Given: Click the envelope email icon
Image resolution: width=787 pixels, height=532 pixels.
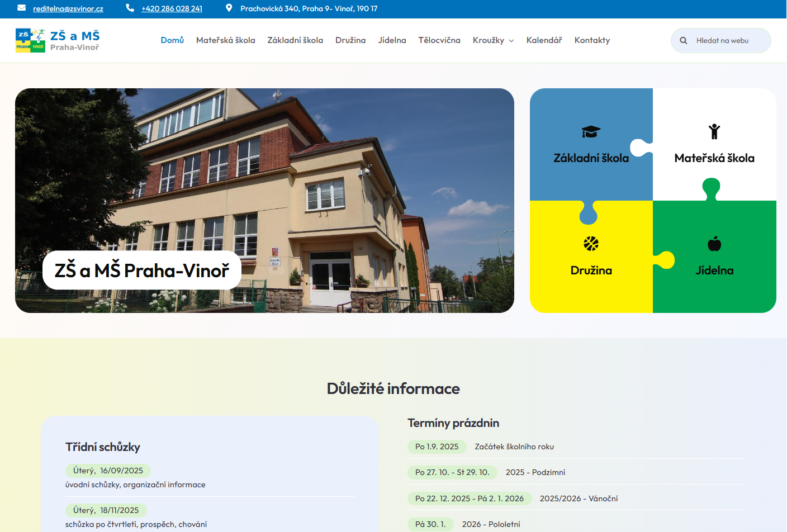Looking at the screenshot, I should (x=21, y=8).
